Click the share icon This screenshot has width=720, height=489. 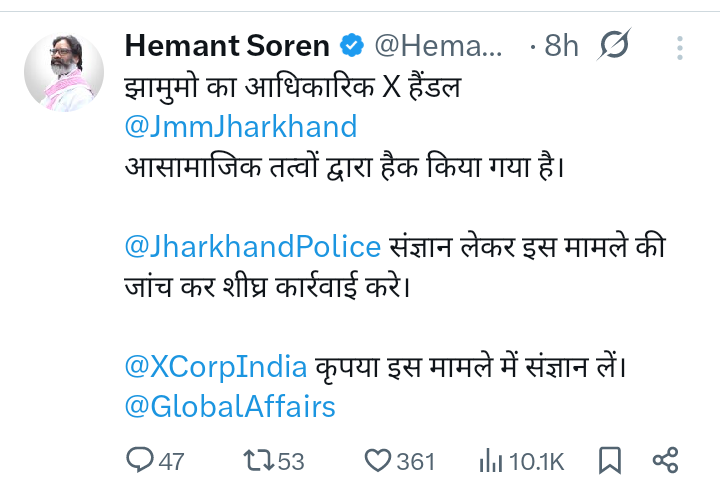pyautogui.click(x=665, y=460)
